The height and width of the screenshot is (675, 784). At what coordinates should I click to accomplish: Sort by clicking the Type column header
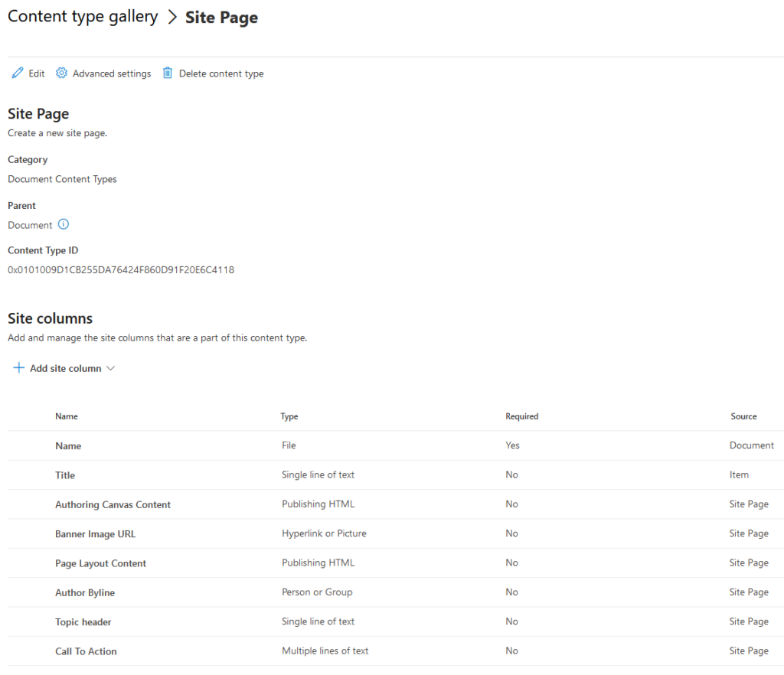(289, 416)
